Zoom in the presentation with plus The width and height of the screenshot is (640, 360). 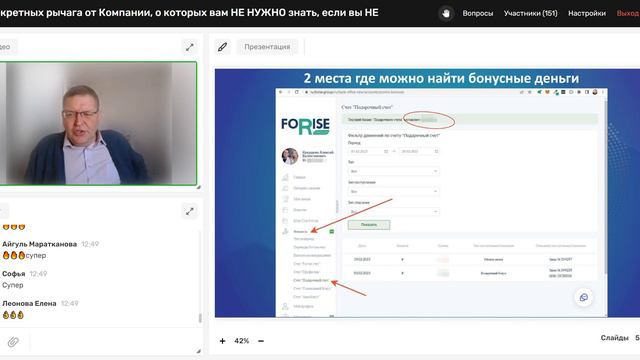(222, 341)
